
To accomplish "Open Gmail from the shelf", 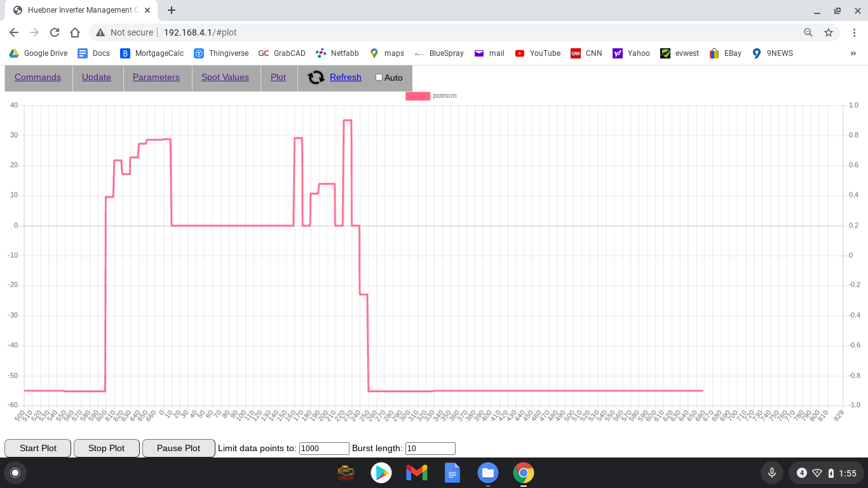I will tap(417, 473).
